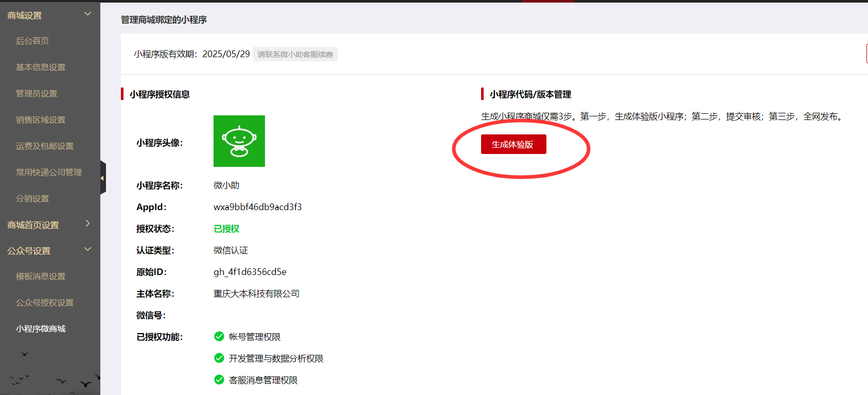Click the small down arrow below 小程序微商城
The height and width of the screenshot is (395, 868).
tap(25, 354)
